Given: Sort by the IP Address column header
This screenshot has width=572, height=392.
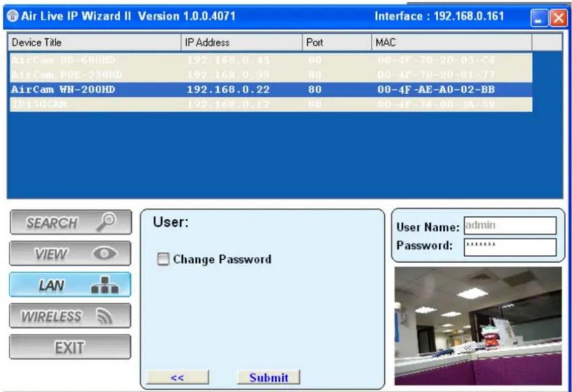Looking at the screenshot, I should click(241, 42).
